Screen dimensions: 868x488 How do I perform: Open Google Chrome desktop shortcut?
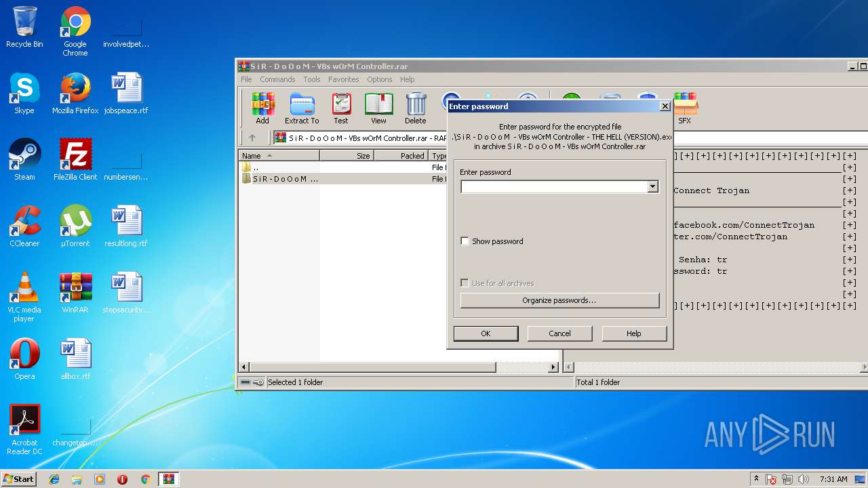point(75,31)
